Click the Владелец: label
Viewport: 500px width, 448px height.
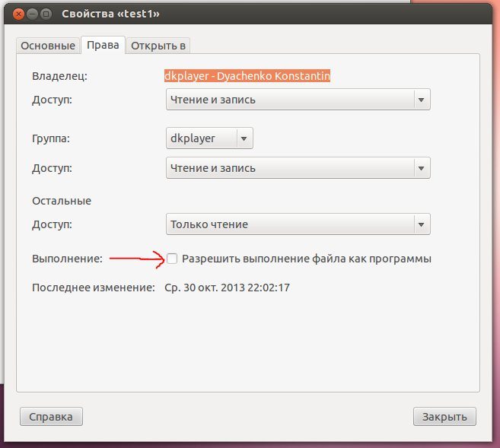[59, 76]
